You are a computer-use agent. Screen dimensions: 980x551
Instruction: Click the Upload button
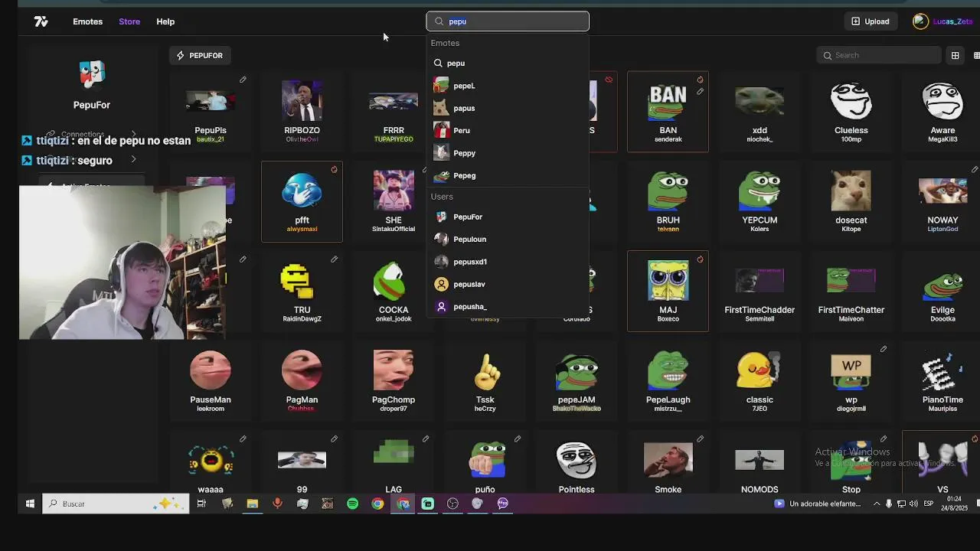(x=870, y=21)
